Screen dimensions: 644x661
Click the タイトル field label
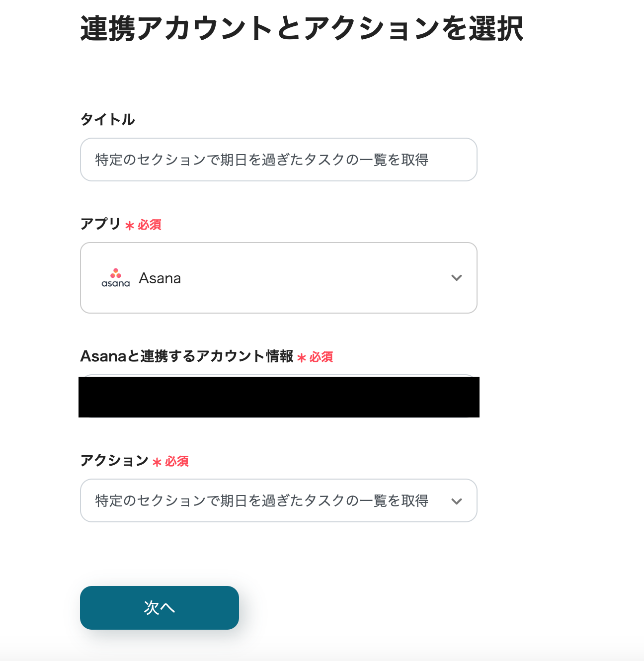(107, 119)
